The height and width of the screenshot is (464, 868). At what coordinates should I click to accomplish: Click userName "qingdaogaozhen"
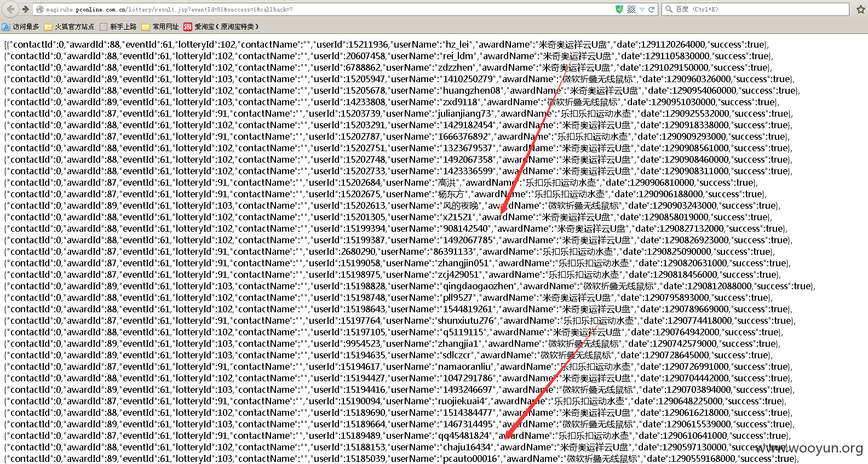[479, 286]
